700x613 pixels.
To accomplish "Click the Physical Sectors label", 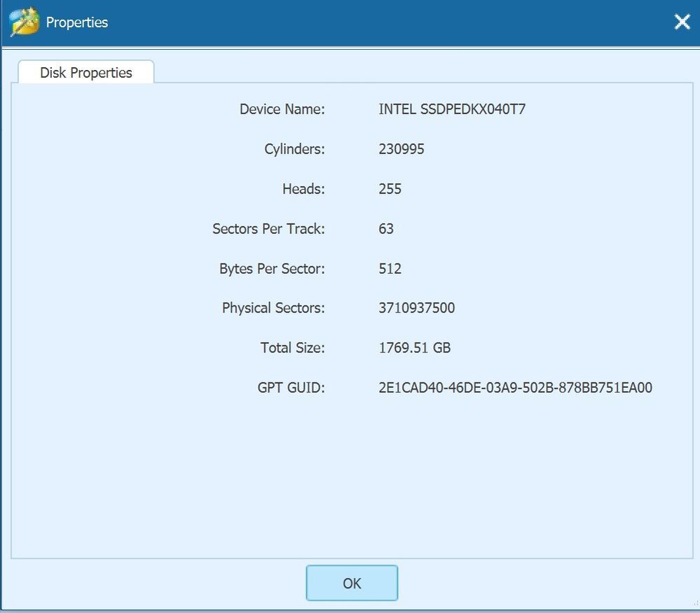I will (x=273, y=308).
